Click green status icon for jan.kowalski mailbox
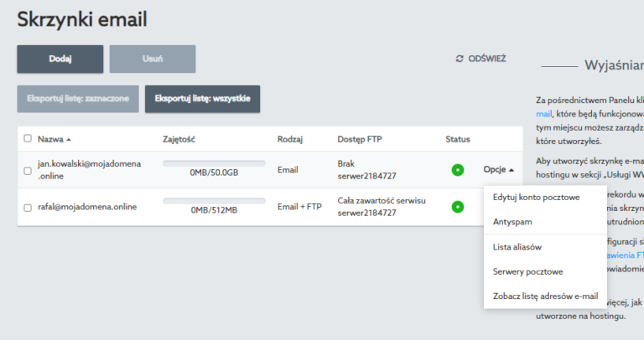This screenshot has width=644, height=340. pos(458,170)
